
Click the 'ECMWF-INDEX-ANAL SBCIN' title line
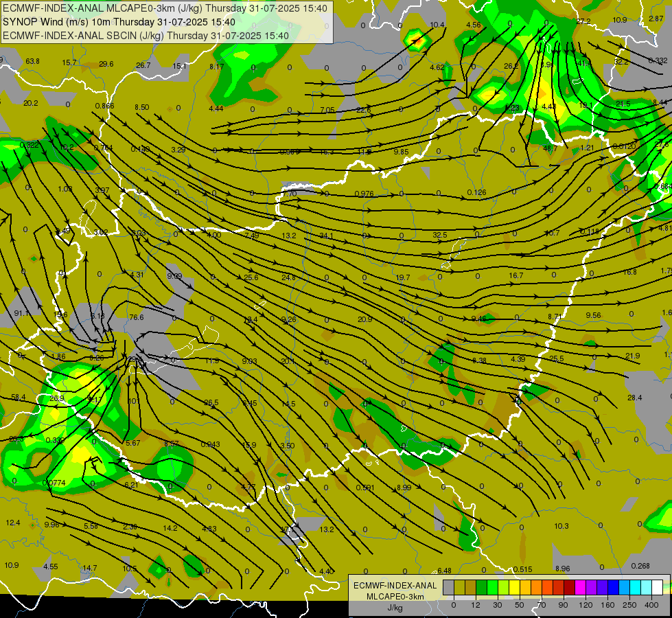coord(146,36)
